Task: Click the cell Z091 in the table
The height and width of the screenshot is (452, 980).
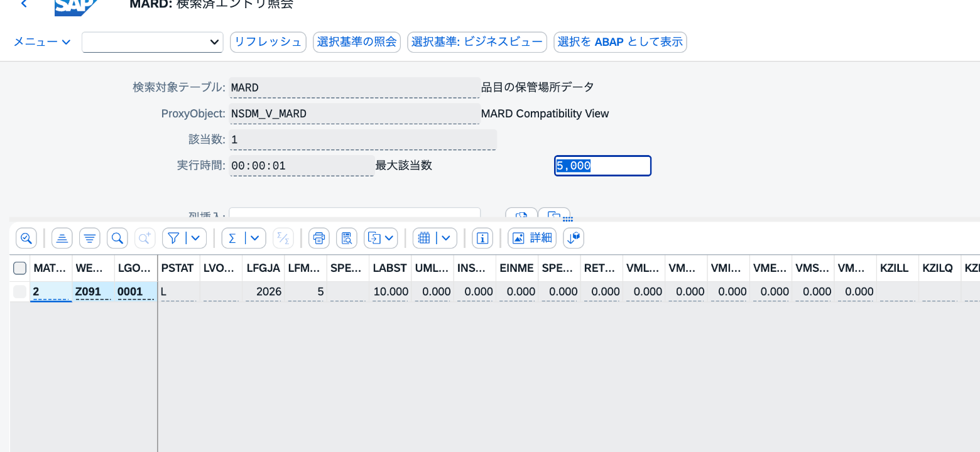Action: tap(93, 291)
